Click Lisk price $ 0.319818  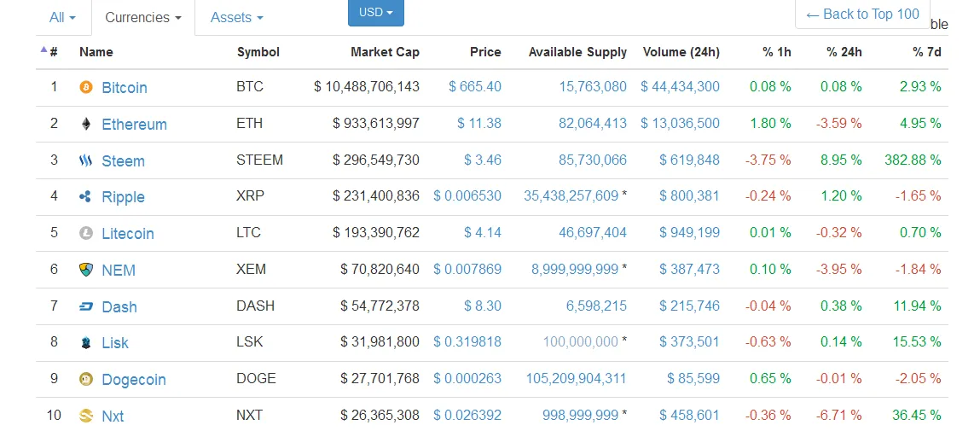pos(467,341)
